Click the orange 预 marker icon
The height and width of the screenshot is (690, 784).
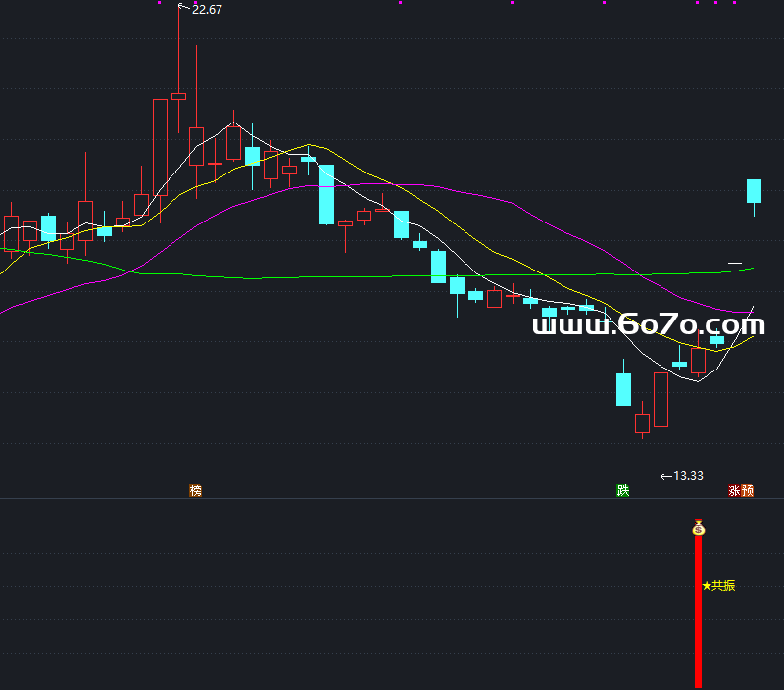pyautogui.click(x=748, y=490)
